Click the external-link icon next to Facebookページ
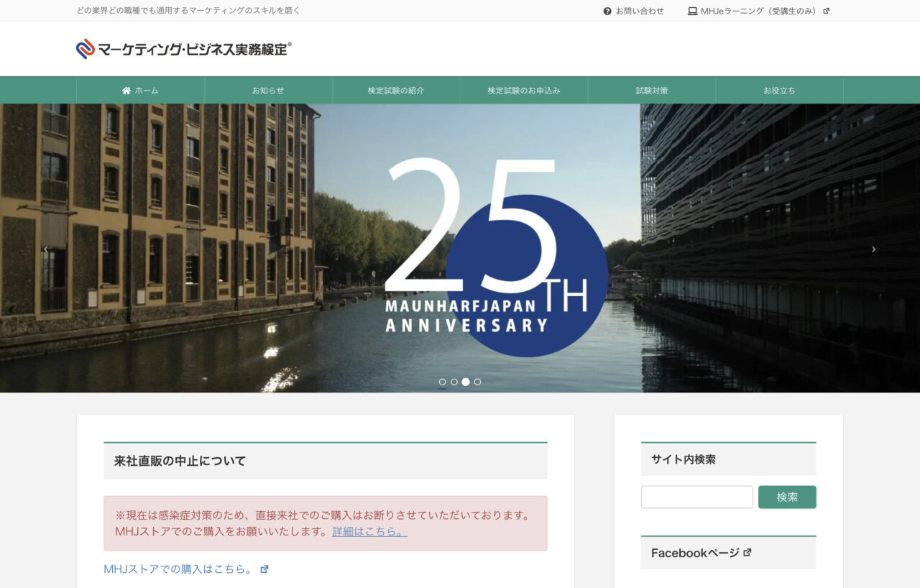 pyautogui.click(x=747, y=552)
